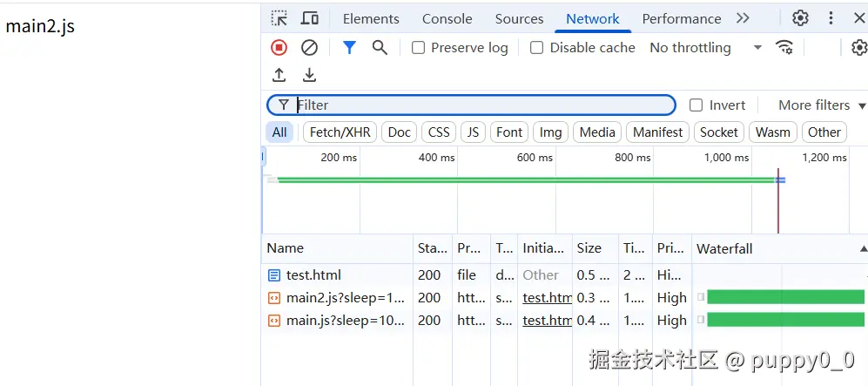Filter requests by Doc type
The image size is (868, 386).
point(399,132)
